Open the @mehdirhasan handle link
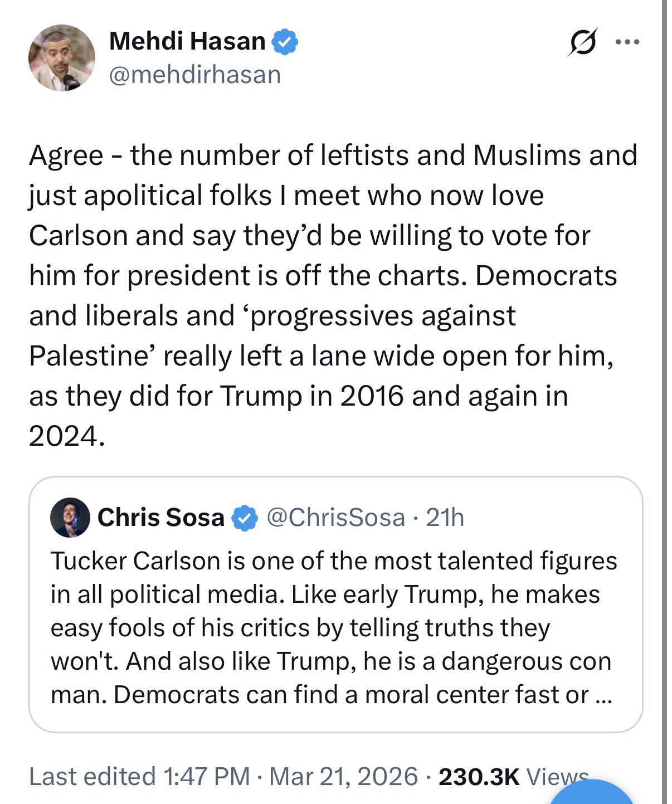The height and width of the screenshot is (804, 672). [x=195, y=75]
